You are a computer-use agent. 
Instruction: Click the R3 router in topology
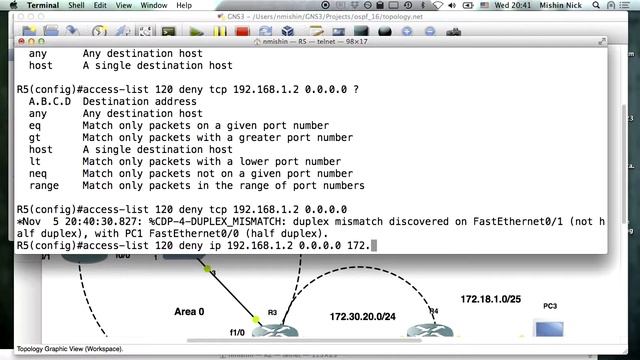coord(275,330)
